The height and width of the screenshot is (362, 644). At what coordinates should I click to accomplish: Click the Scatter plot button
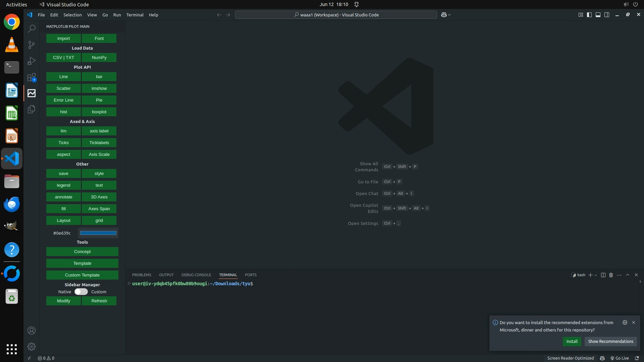pyautogui.click(x=63, y=88)
